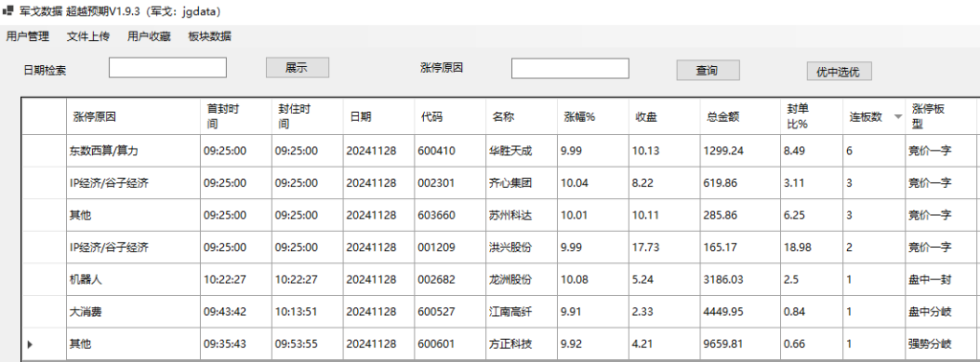This screenshot has width=980, height=362.
Task: Click stock code 002301
Action: [450, 183]
